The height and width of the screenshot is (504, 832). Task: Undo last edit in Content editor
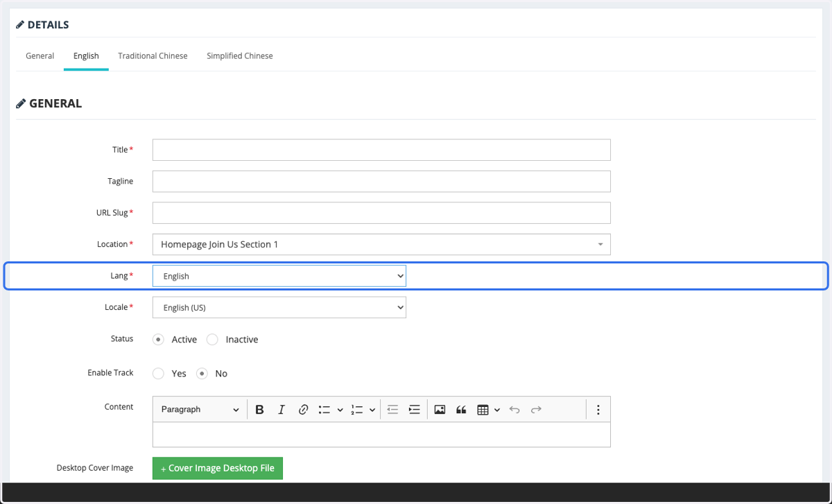(x=514, y=410)
